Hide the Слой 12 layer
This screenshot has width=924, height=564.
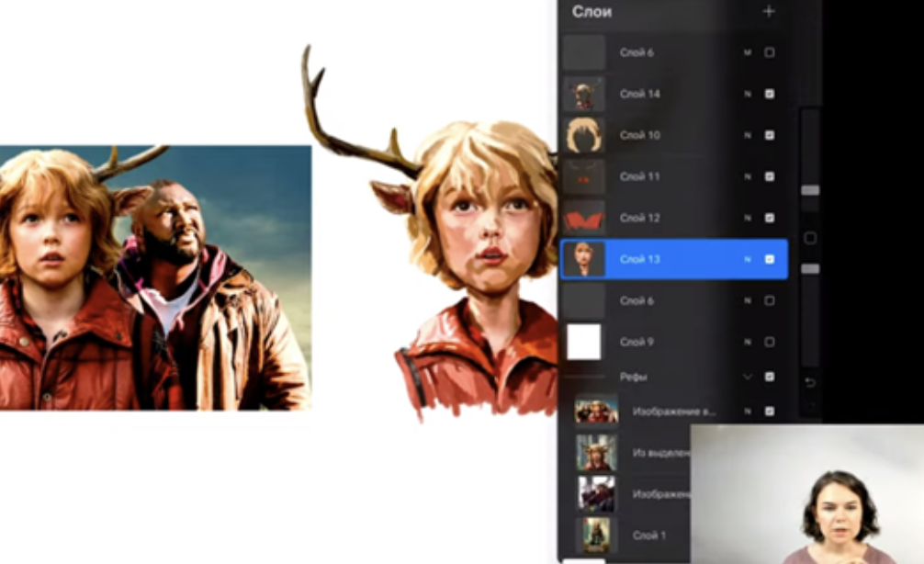770,218
